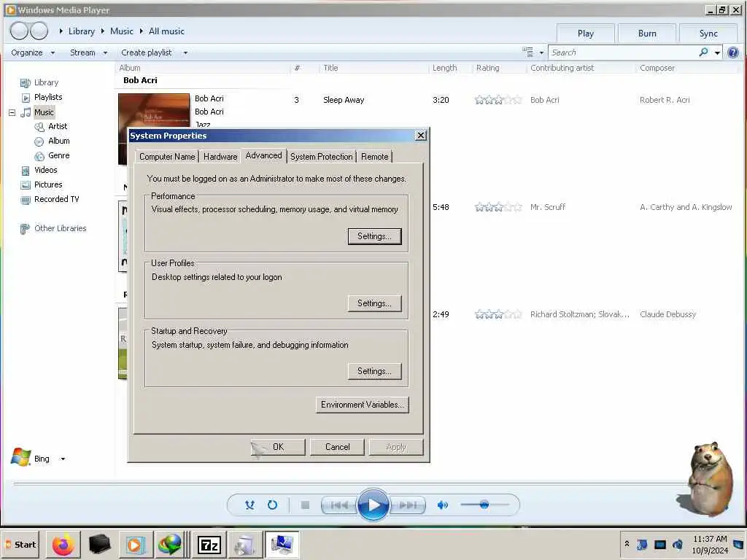Open Windows Start menu
This screenshot has height=560, width=747.
20,545
